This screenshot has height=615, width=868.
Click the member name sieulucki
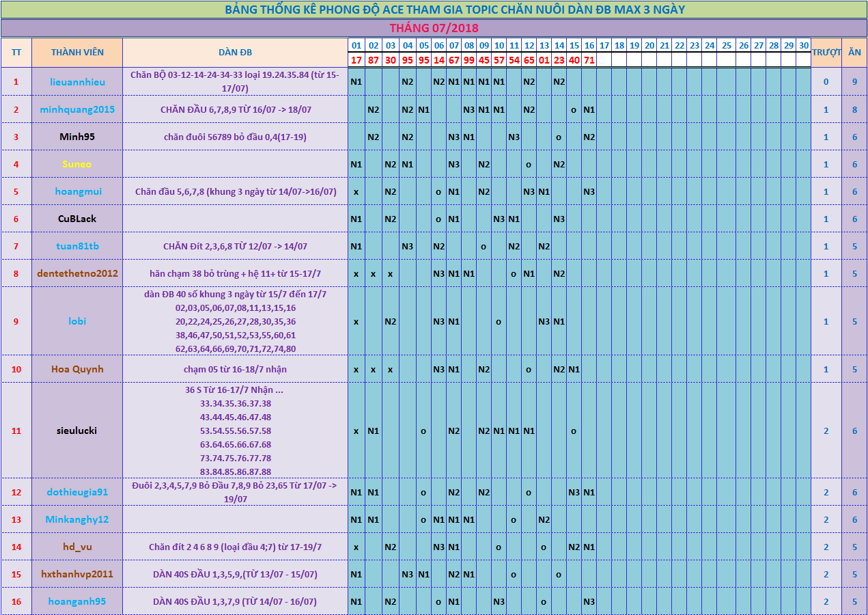click(77, 430)
